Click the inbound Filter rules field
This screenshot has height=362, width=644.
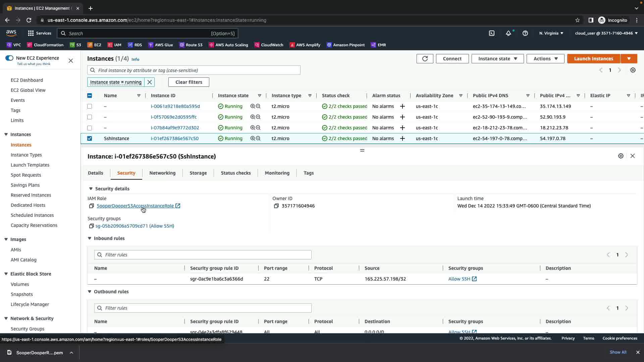tap(203, 255)
